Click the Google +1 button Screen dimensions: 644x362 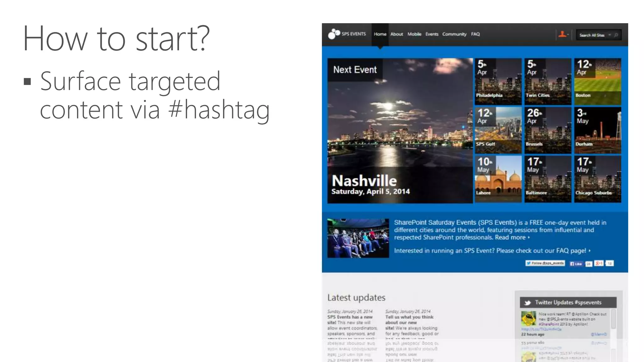click(599, 263)
